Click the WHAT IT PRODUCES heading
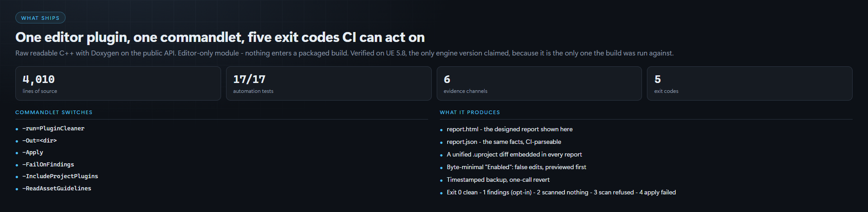 470,112
